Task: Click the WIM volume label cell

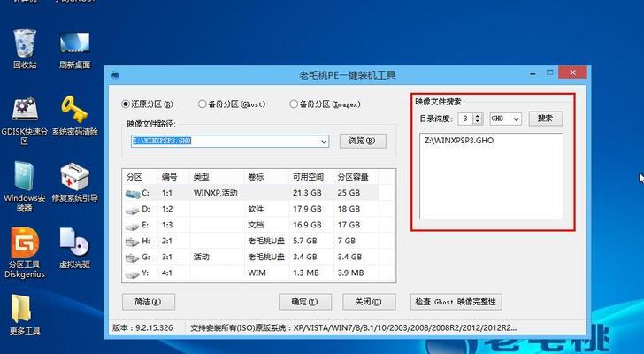Action: tap(257, 273)
